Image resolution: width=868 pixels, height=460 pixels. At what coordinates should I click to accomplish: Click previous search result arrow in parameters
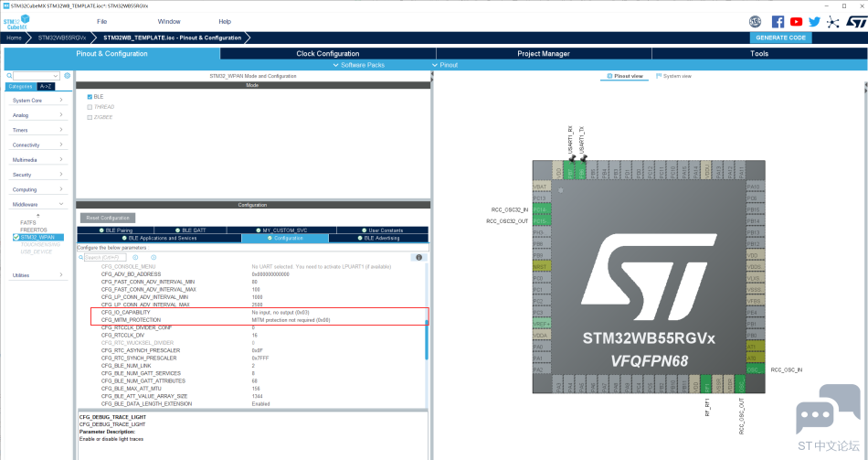[135, 257]
